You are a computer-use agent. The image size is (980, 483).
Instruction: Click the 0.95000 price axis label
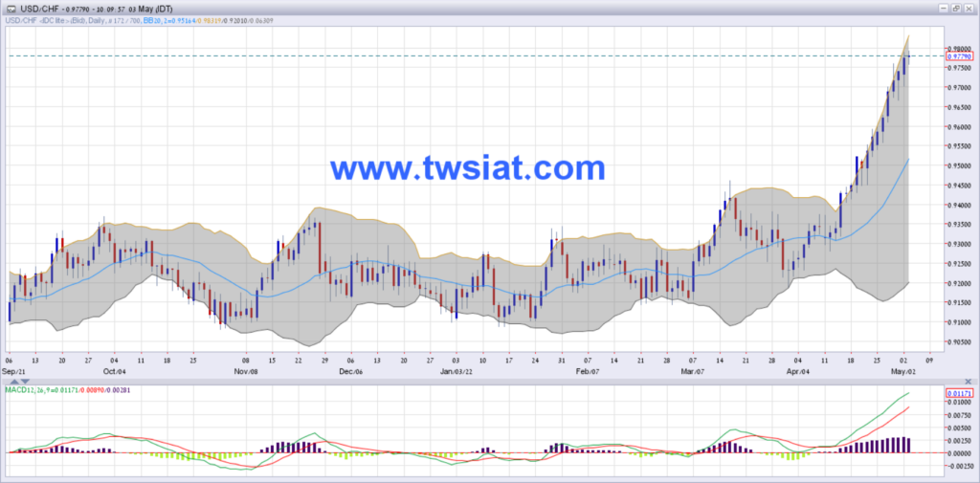tap(959, 165)
